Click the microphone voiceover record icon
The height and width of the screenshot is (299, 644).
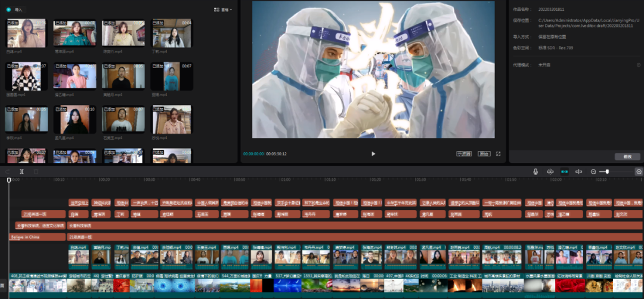point(535,171)
